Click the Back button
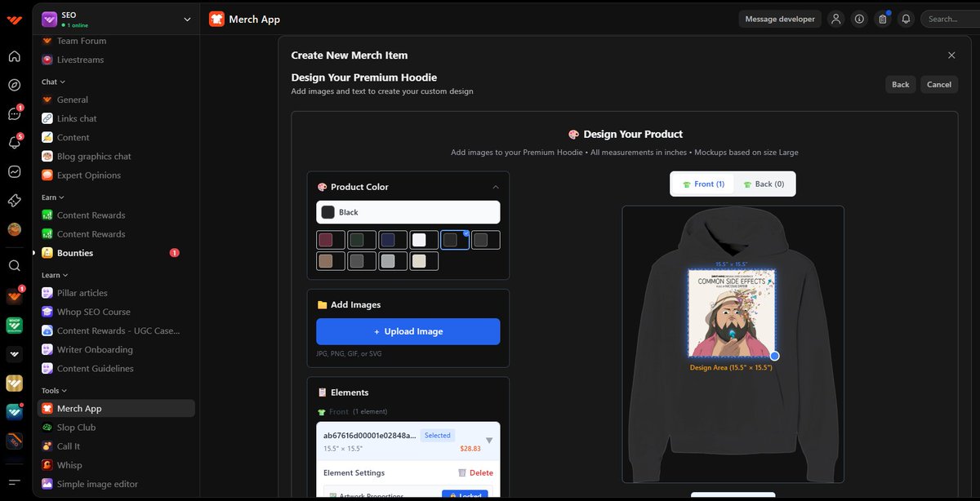The width and height of the screenshot is (980, 501). point(901,84)
